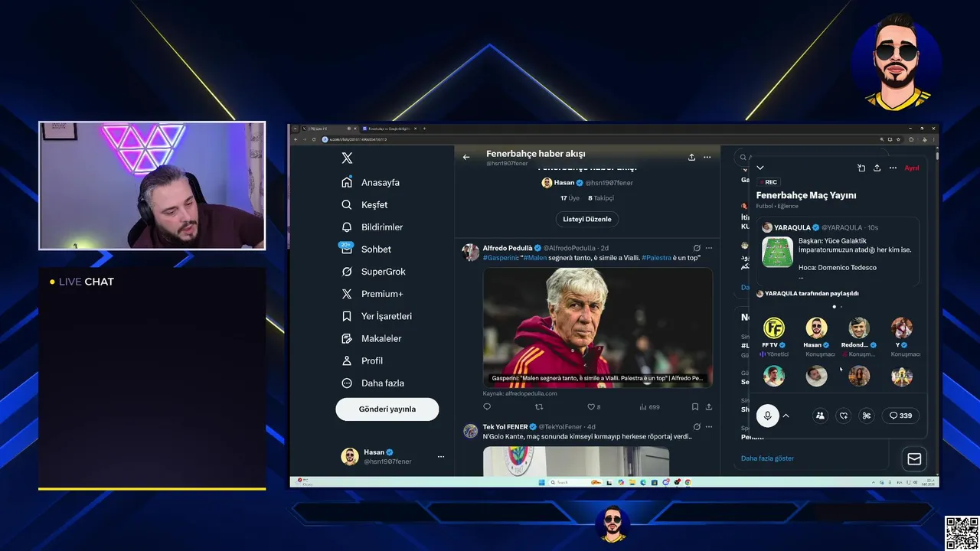Go back with the list header arrow
Viewport: 980px width, 551px height.
point(466,157)
